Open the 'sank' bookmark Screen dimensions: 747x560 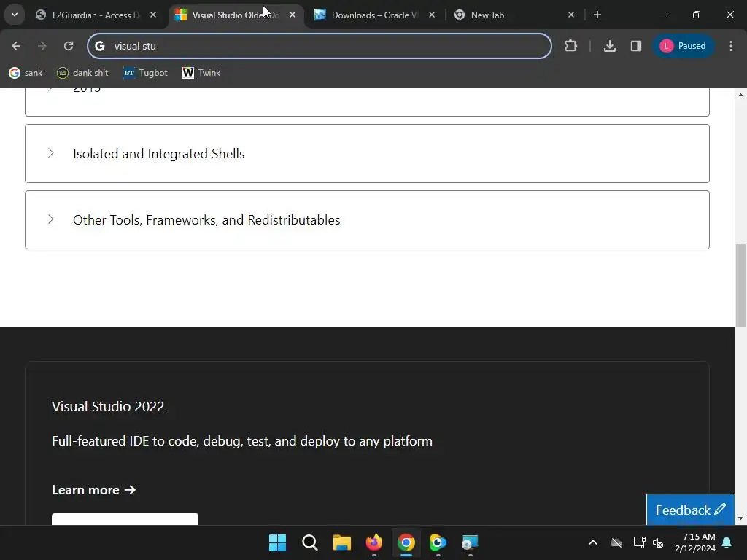coord(26,73)
